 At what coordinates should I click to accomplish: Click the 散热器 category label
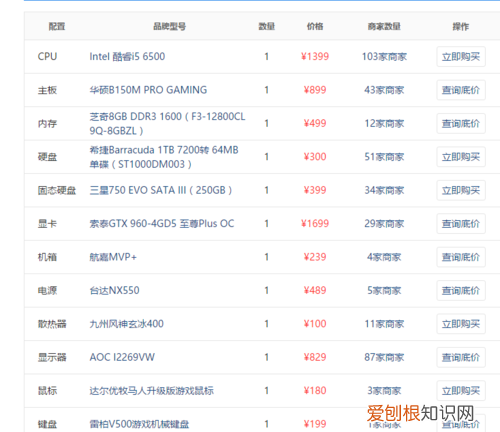[52, 324]
